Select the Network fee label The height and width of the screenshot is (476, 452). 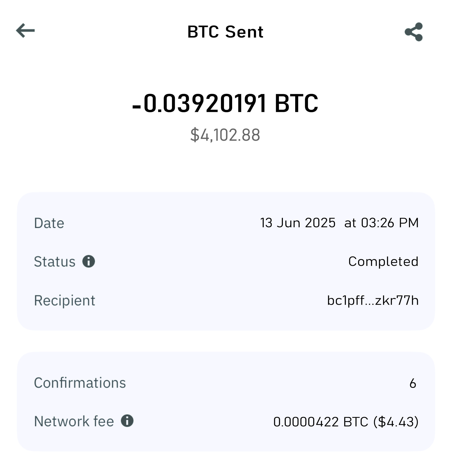coord(74,421)
